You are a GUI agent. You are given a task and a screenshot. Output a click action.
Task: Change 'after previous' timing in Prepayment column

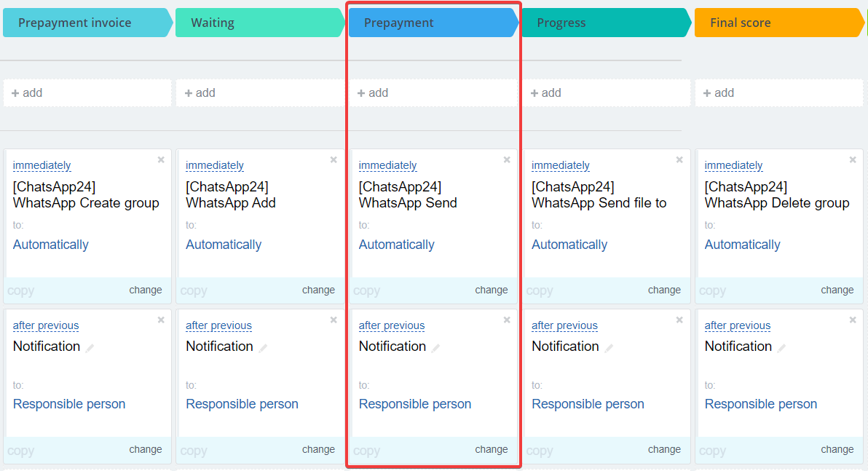click(x=392, y=325)
